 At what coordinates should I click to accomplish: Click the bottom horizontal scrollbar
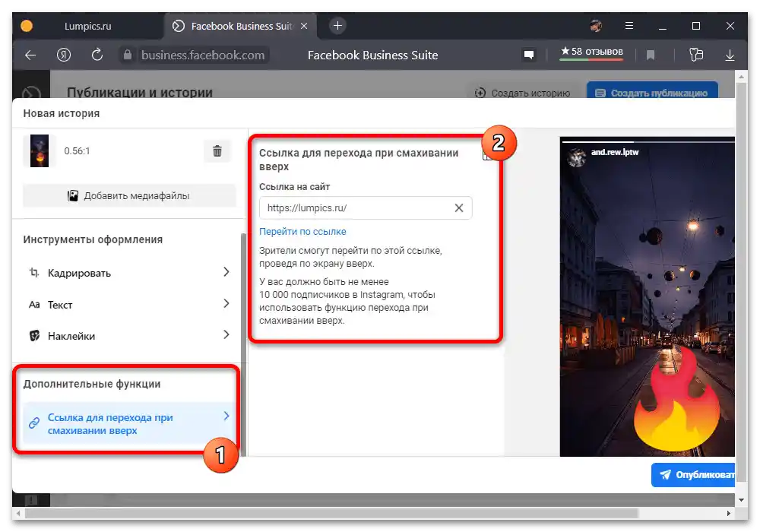[331, 513]
